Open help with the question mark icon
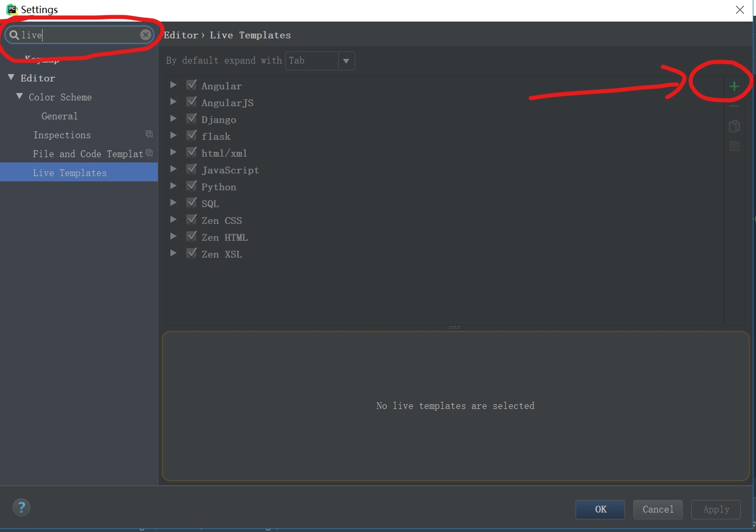This screenshot has height=532, width=756. tap(22, 507)
